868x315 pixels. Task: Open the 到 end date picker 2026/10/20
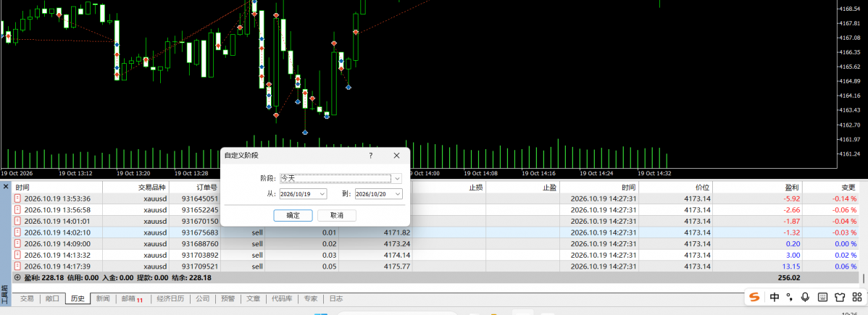[378, 194]
